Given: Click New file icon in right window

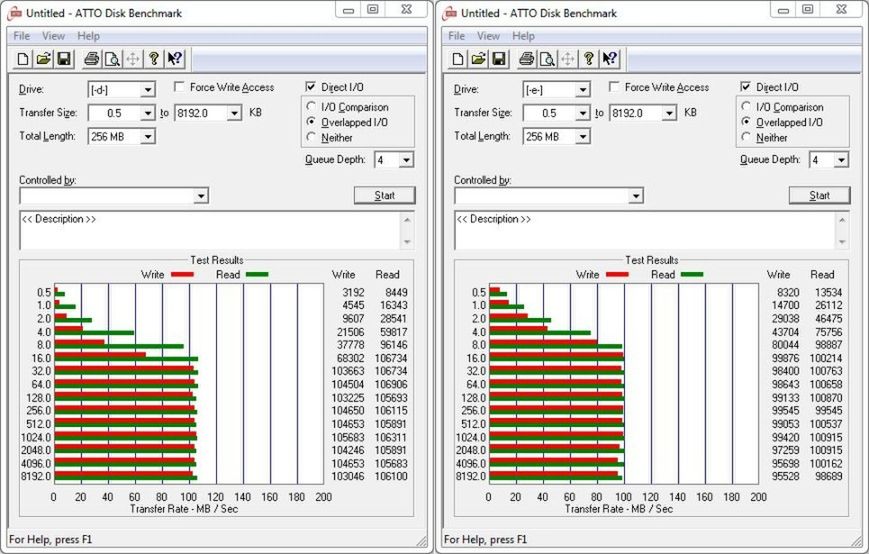Looking at the screenshot, I should pyautogui.click(x=458, y=59).
